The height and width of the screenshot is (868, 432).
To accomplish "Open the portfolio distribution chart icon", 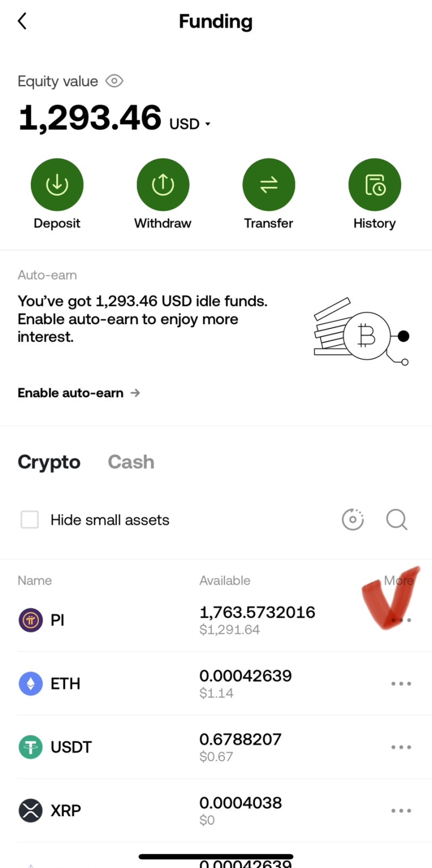I will [353, 520].
